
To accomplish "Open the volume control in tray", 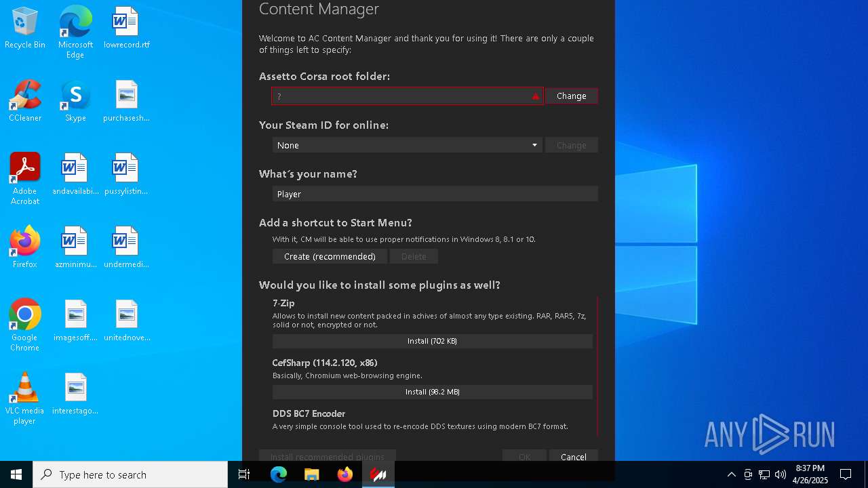I will [x=781, y=474].
